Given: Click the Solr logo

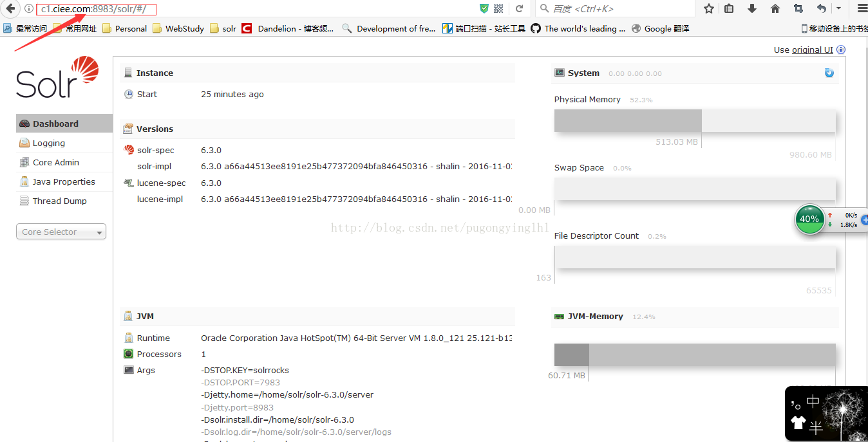Looking at the screenshot, I should tap(57, 77).
